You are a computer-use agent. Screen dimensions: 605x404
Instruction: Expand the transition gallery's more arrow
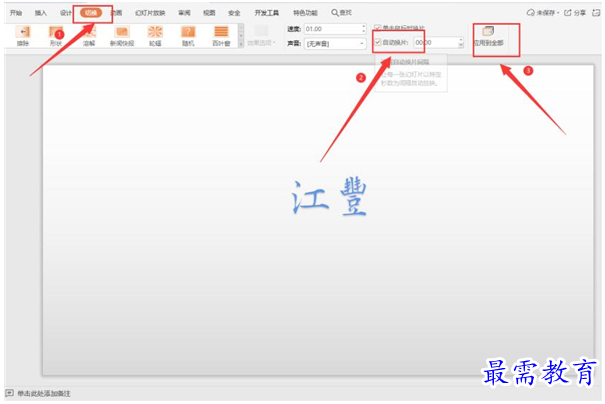pyautogui.click(x=241, y=44)
